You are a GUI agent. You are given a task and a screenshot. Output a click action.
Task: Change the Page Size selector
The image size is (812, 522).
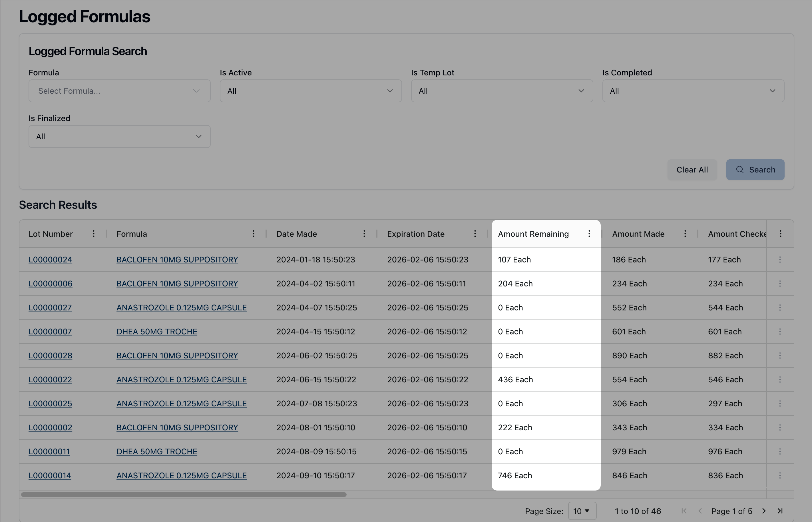click(x=582, y=511)
